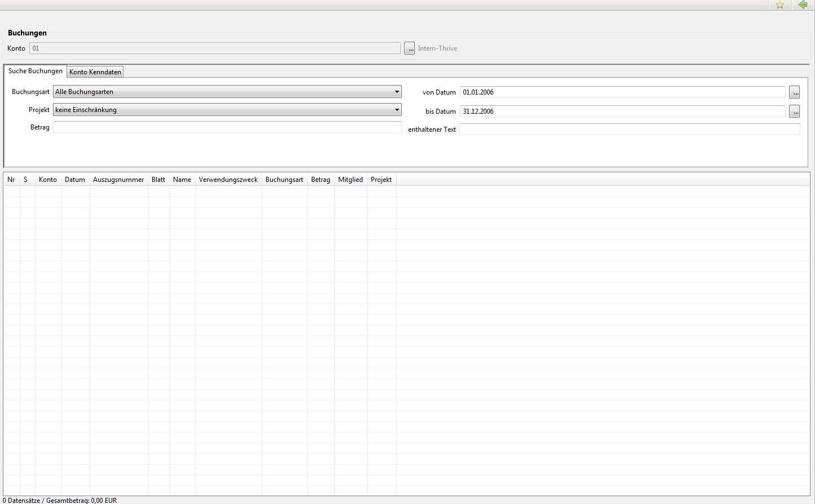This screenshot has height=504, width=815.
Task: Click into the bis Datum field
Action: tap(623, 111)
